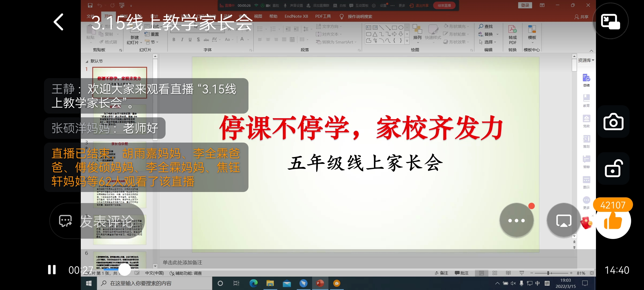Tap the back arrow icon
The width and height of the screenshot is (644, 290).
pos(58,22)
